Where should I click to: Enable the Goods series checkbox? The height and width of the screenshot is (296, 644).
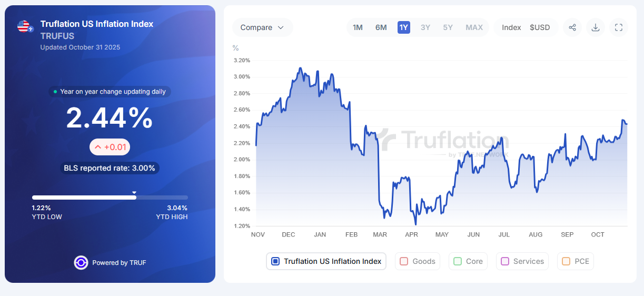(404, 261)
